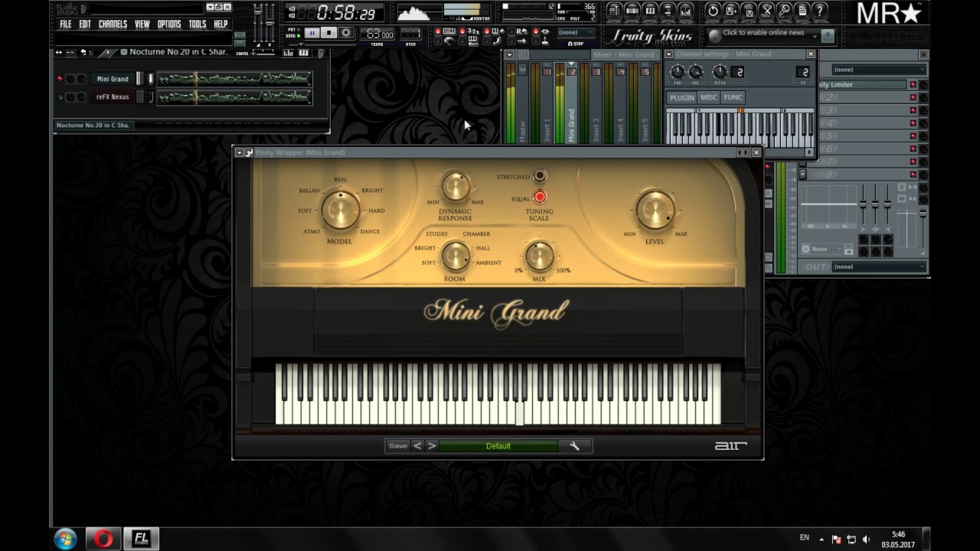Click the news download arrow button

pyautogui.click(x=828, y=35)
